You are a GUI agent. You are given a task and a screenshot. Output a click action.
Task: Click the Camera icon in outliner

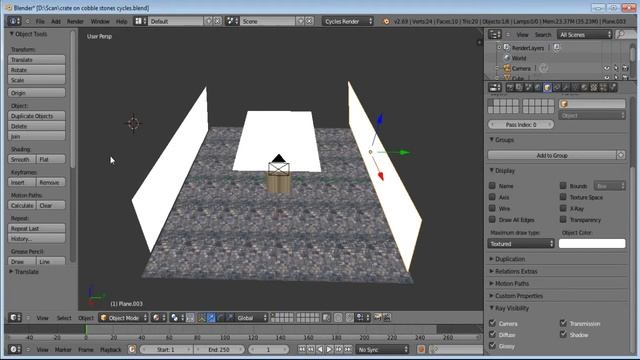[507, 68]
